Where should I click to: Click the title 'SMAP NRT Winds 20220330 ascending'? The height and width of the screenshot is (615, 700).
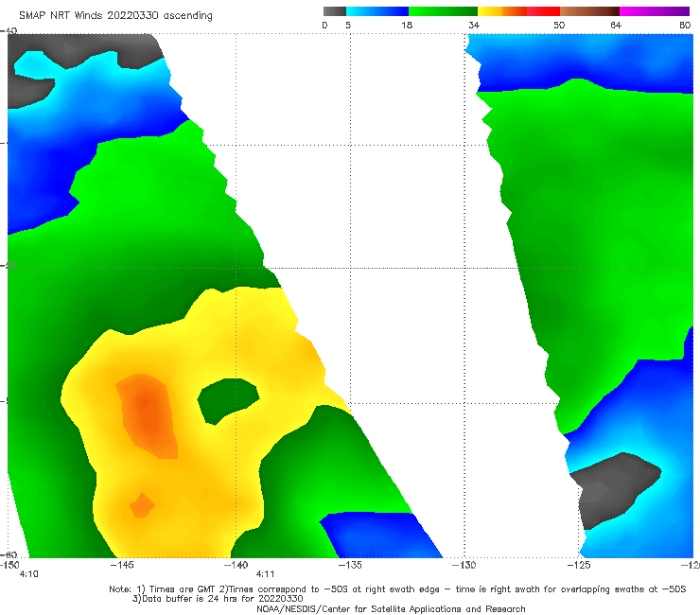click(115, 15)
